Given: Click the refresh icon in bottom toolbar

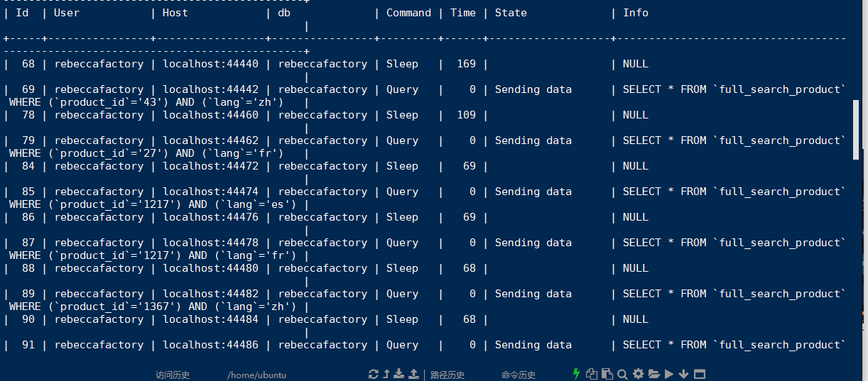Looking at the screenshot, I should [x=374, y=375].
